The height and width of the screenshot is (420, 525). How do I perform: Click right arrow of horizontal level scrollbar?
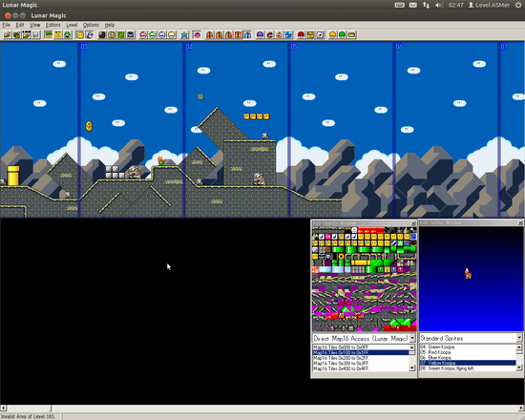click(521, 408)
